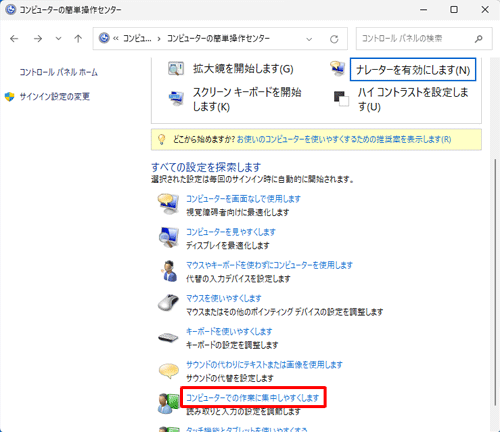500x432 pixels.
Task: Minimize the window
Action: click(424, 10)
